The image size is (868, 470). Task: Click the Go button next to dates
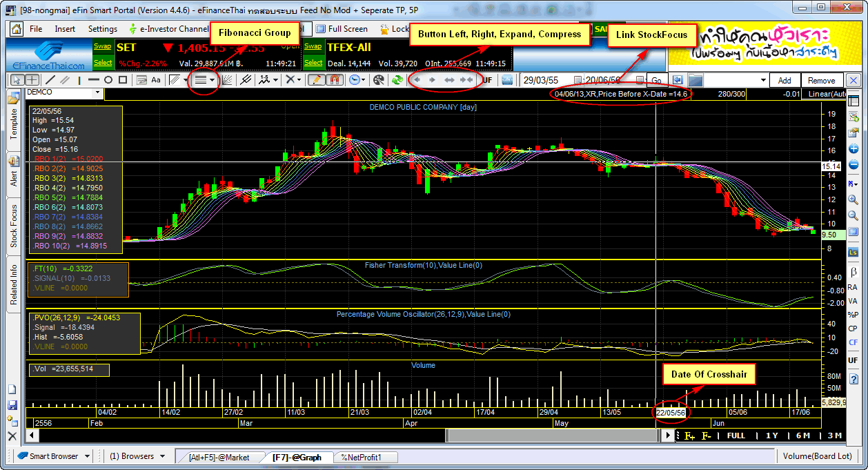tap(658, 80)
